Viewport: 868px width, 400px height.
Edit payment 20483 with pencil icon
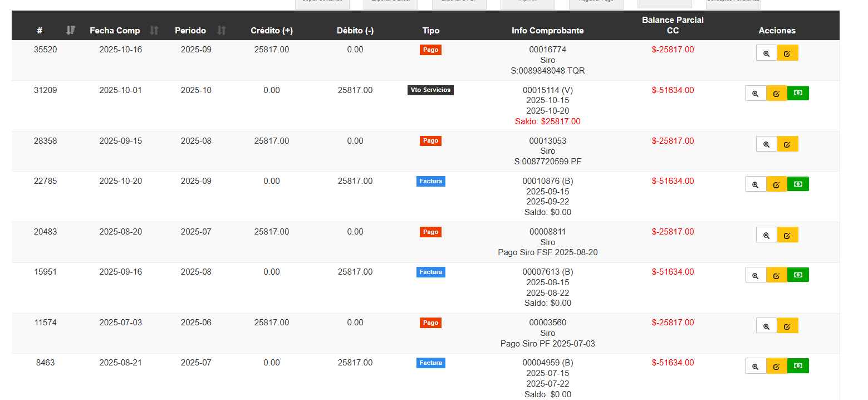click(x=787, y=235)
